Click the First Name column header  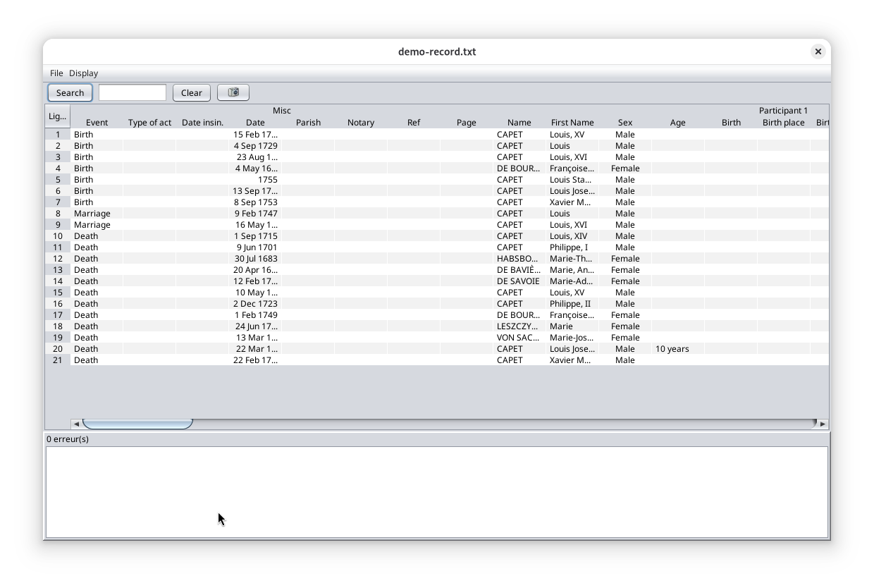572,123
